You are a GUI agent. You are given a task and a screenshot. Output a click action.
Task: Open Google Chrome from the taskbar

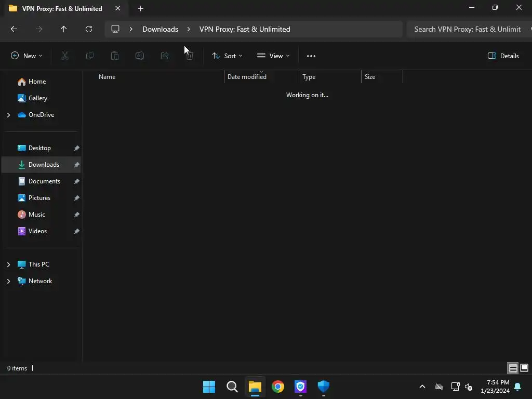coord(278,387)
